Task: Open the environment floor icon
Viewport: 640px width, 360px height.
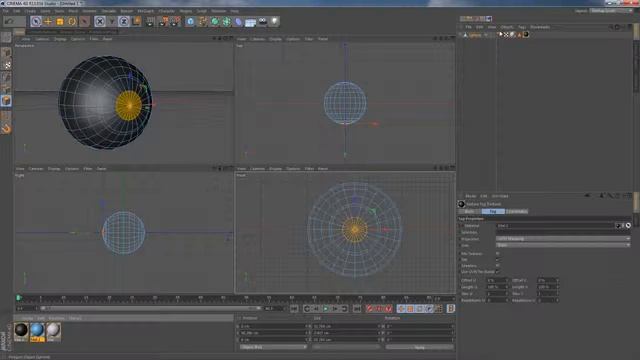Action: (x=251, y=22)
